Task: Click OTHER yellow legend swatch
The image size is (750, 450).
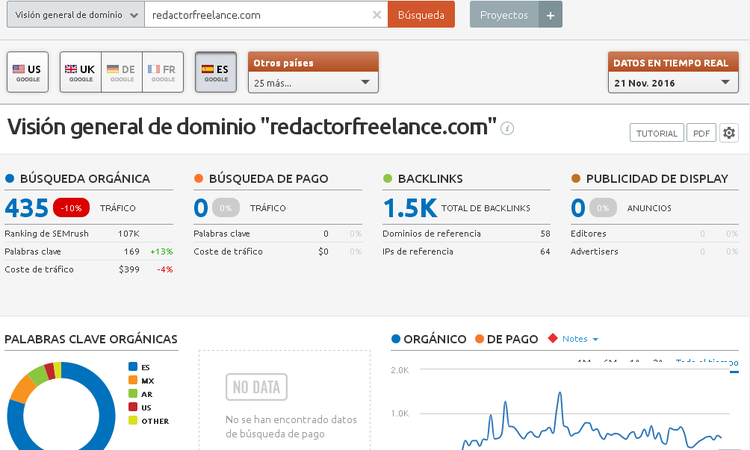Action: 133,420
